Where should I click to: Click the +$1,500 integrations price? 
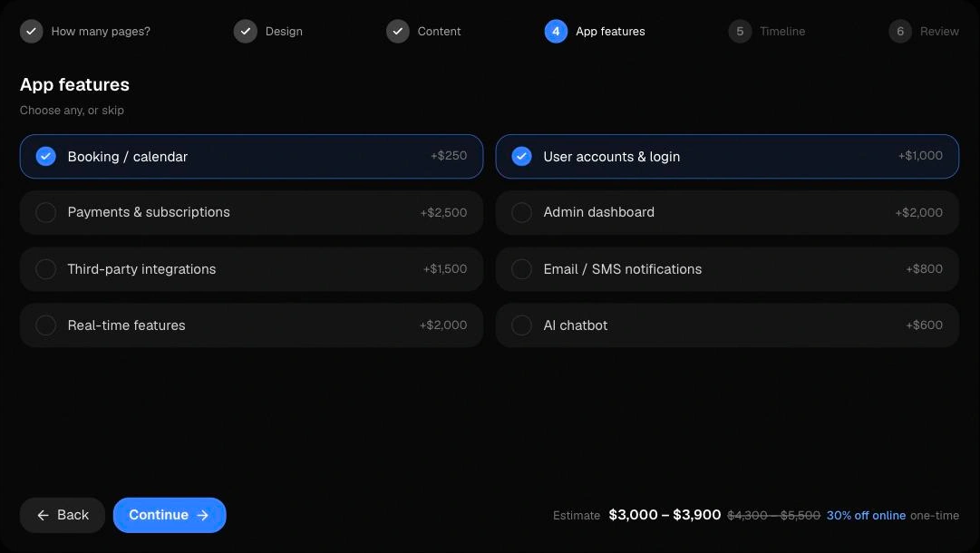pyautogui.click(x=445, y=268)
